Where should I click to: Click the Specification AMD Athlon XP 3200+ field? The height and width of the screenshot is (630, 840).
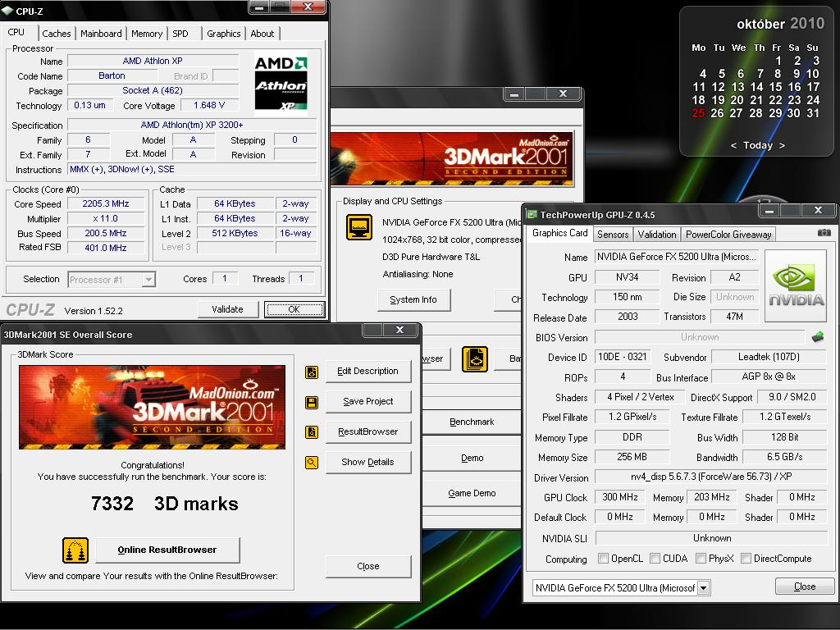[192, 125]
